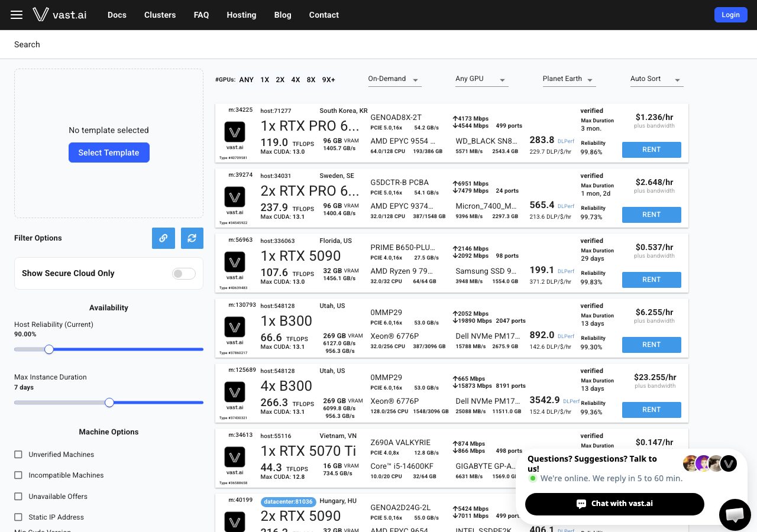Click the GENOA2D24G-2L motherboard name
Screen dimensions: 757x532
point(400,507)
